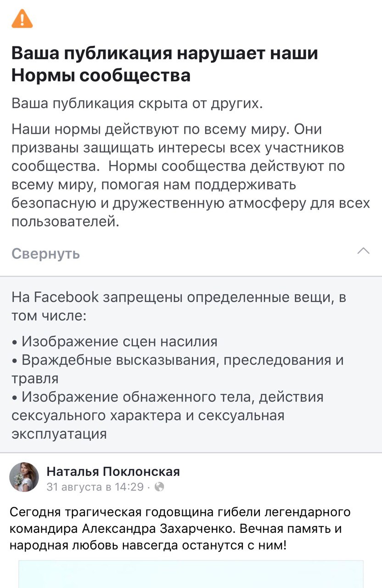
Task: Click the line На Facebook запрещены определенные вещи
Action: click(x=179, y=298)
